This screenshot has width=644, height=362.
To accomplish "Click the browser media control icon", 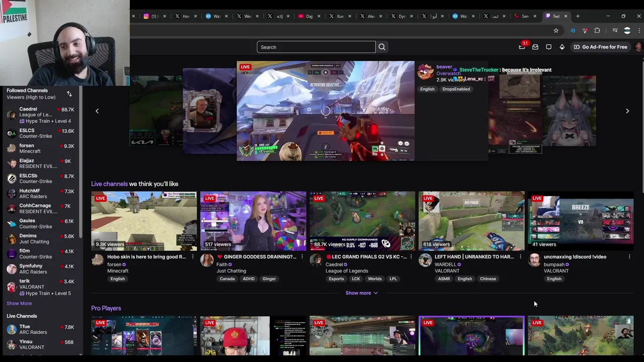I will pyautogui.click(x=615, y=31).
